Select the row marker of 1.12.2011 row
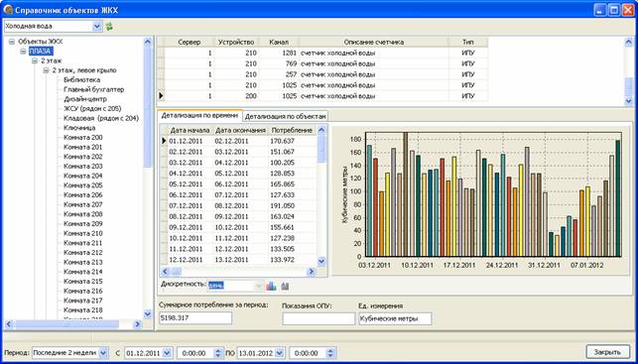The height and width of the screenshot is (364, 638). pyautogui.click(x=164, y=141)
